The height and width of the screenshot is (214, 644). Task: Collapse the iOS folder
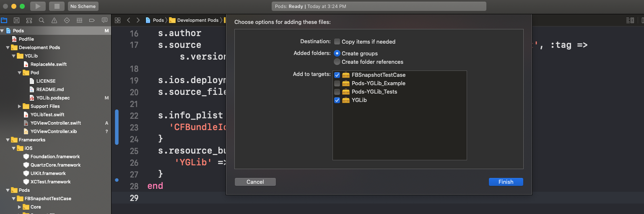(x=13, y=148)
